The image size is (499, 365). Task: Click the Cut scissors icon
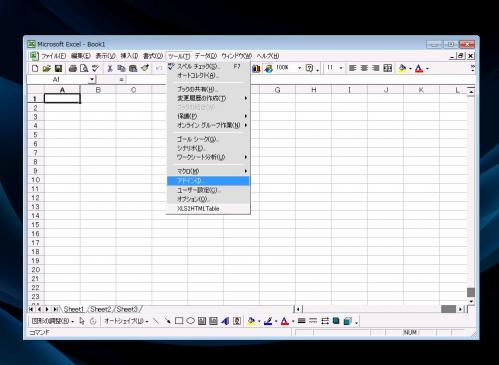coord(110,68)
